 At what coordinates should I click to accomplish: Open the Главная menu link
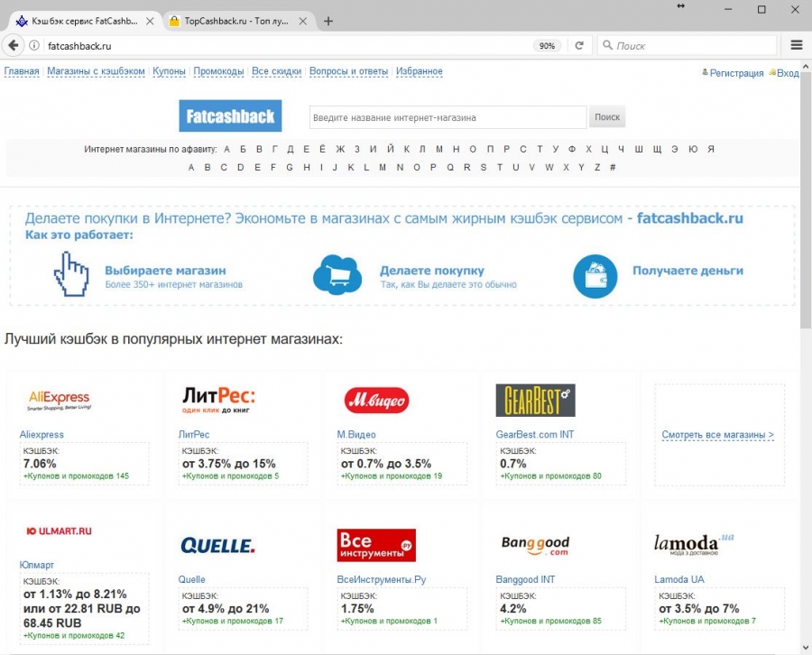(22, 71)
